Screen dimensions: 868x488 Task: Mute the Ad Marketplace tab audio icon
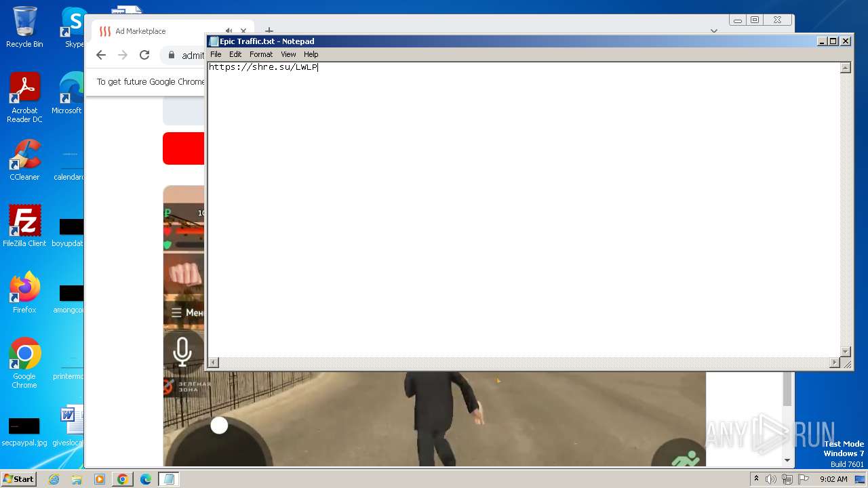[229, 31]
